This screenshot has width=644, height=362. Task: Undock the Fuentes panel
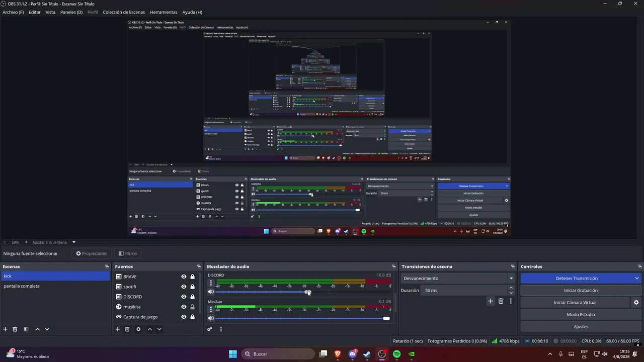(x=199, y=266)
